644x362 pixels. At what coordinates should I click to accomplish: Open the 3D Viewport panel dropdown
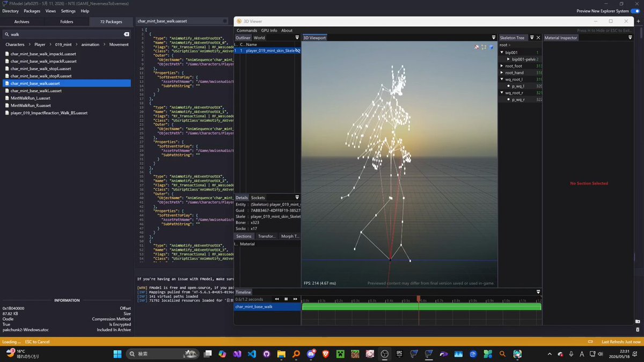click(494, 38)
